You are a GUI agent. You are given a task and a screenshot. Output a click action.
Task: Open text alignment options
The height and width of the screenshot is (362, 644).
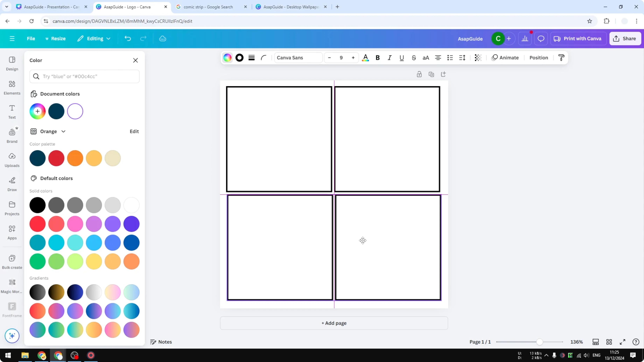coord(438,58)
